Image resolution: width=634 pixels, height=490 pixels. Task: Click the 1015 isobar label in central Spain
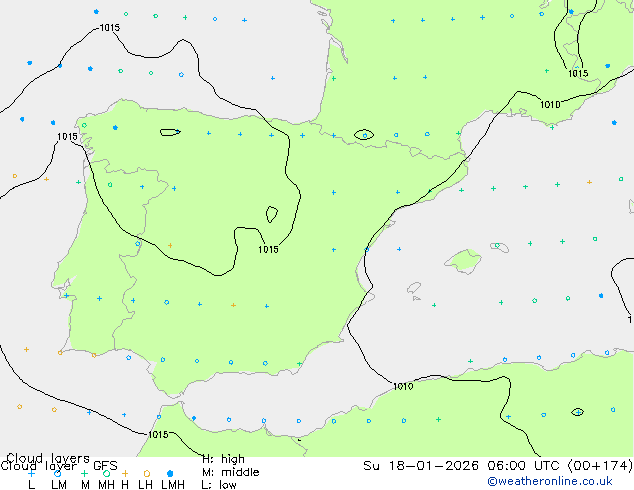pyautogui.click(x=268, y=249)
